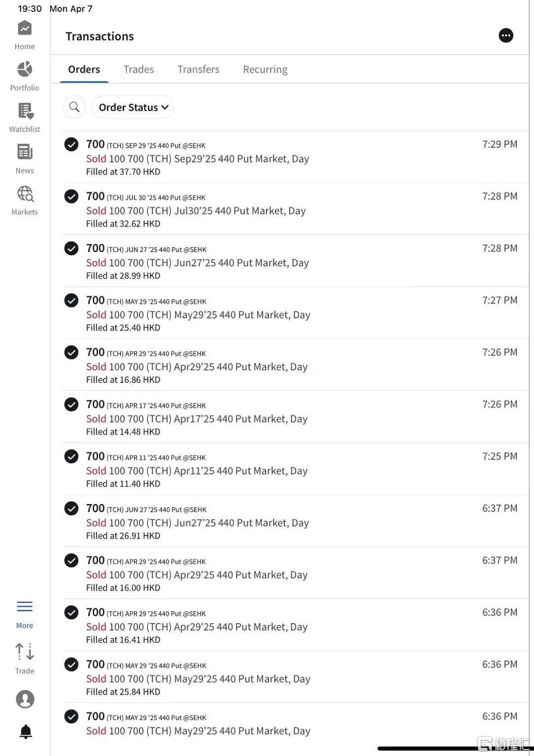The height and width of the screenshot is (756, 534).
Task: Click filled checkmark on Sep29'25 Put order
Action: coord(72,144)
